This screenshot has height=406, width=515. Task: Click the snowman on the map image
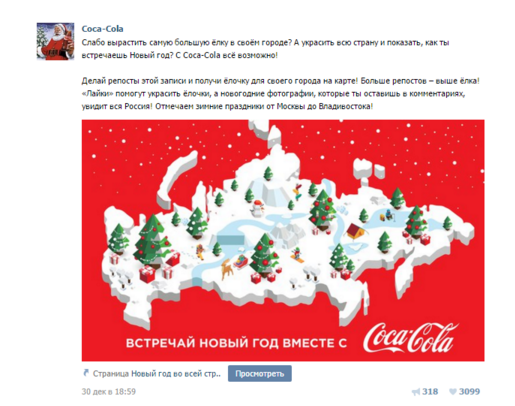tap(258, 208)
